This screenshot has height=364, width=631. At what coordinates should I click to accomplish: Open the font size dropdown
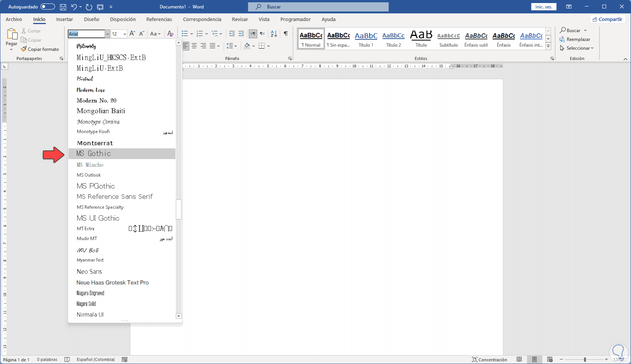(x=125, y=34)
